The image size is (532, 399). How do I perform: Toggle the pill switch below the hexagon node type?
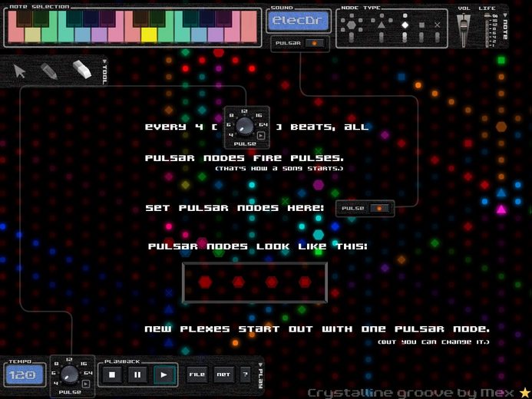point(352,38)
